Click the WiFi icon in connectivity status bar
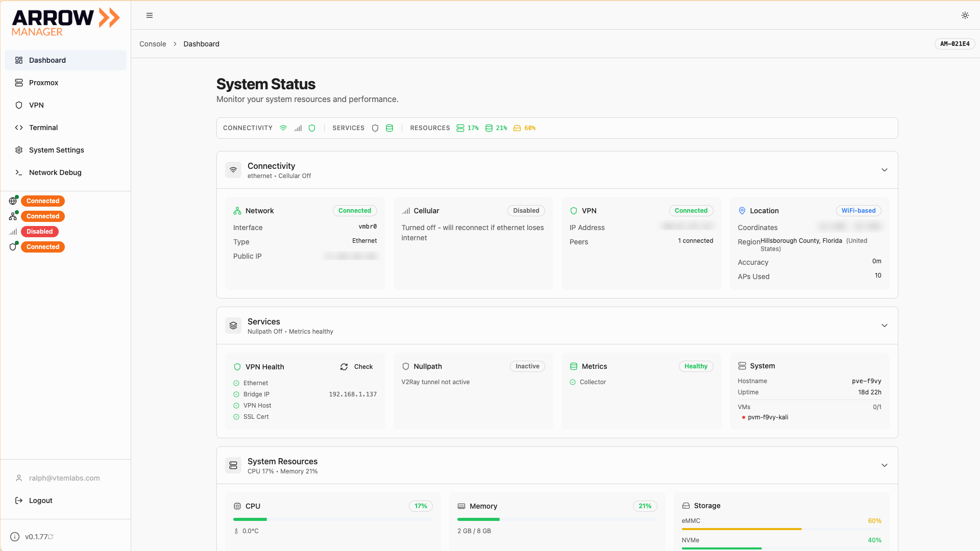The image size is (980, 551). point(284,128)
